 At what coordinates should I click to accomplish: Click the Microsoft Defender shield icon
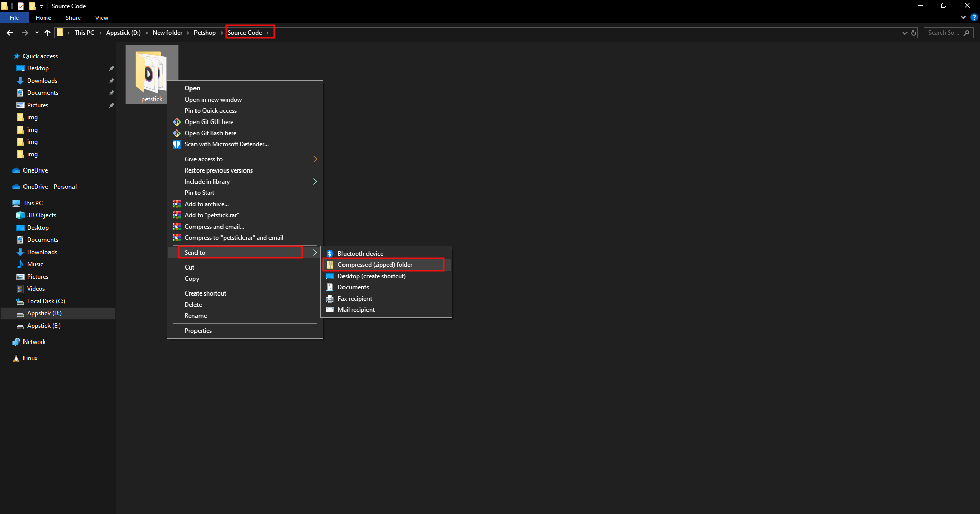pos(177,144)
